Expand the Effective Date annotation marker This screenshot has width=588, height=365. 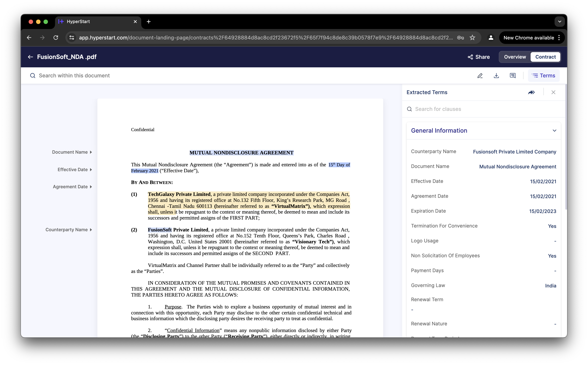point(91,170)
